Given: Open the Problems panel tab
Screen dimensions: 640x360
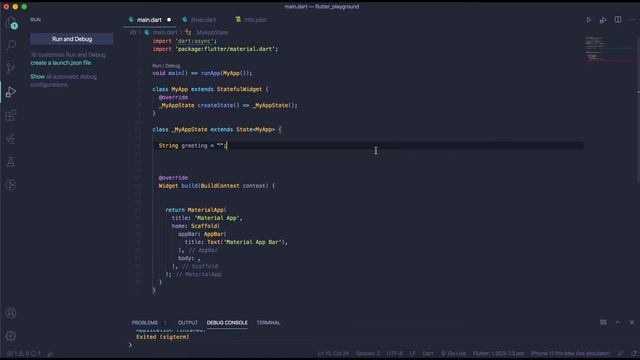Looking at the screenshot, I should tap(144, 323).
